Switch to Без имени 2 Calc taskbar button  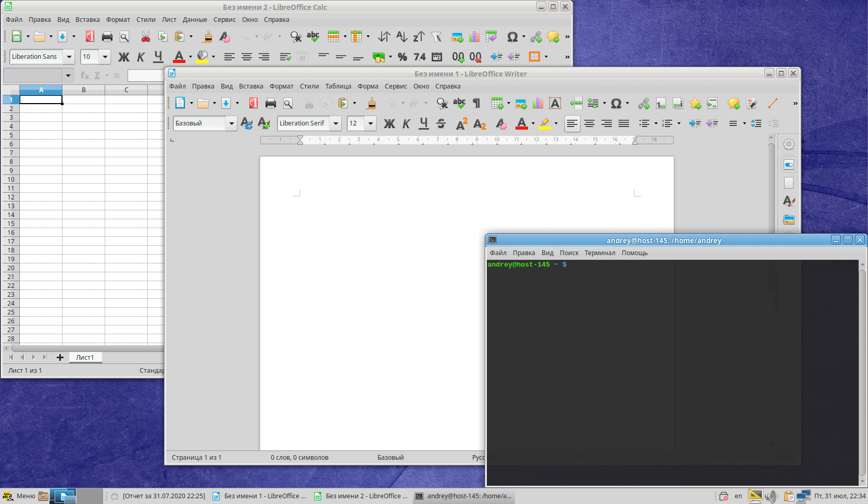[361, 496]
